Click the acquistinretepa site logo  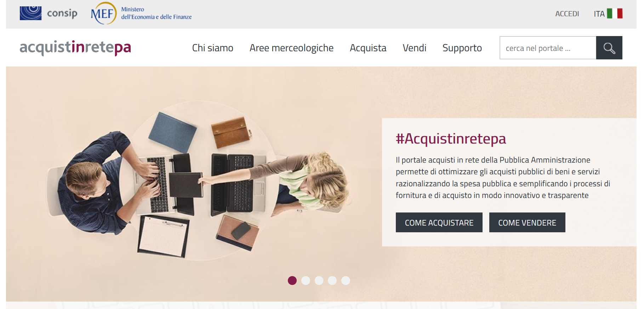click(75, 47)
